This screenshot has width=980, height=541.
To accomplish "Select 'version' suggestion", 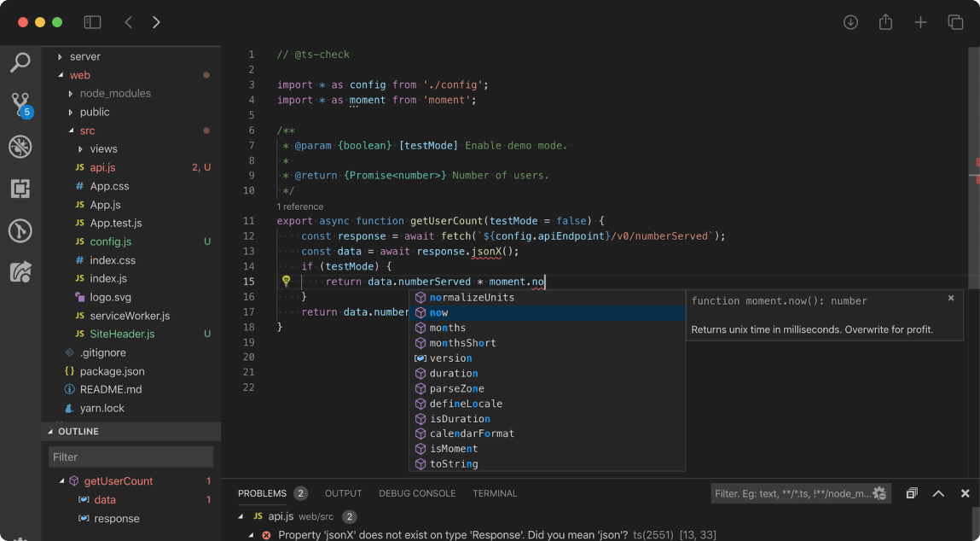I will pos(547,358).
